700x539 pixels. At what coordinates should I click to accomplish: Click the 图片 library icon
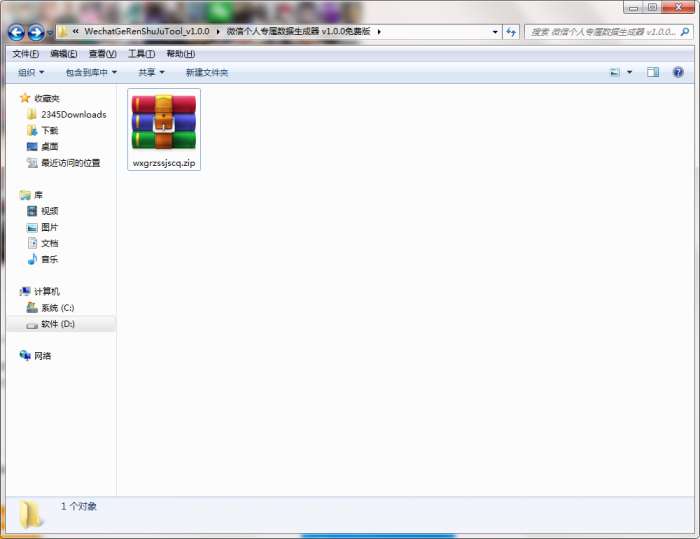coord(32,227)
